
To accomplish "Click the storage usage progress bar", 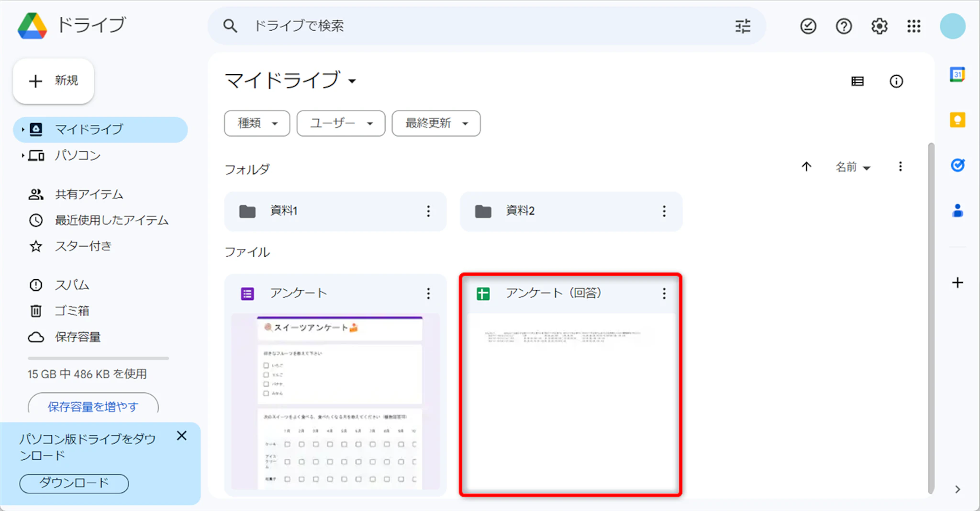I will coord(98,358).
